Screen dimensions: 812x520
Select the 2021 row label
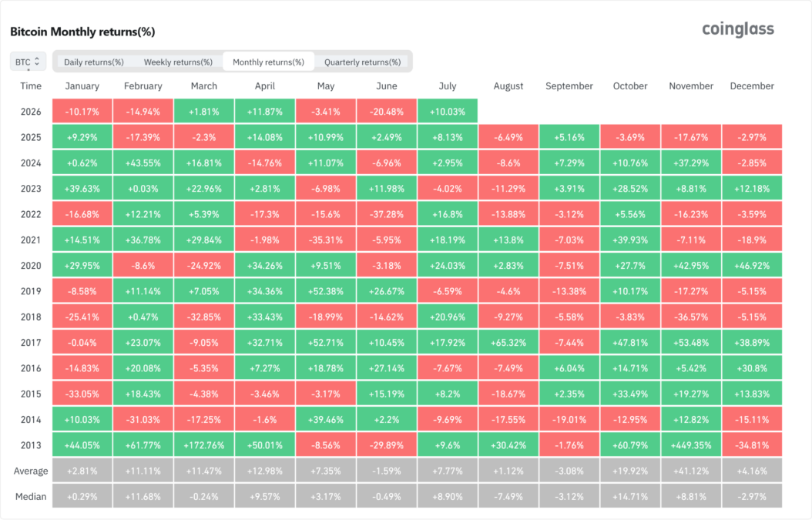pyautogui.click(x=31, y=240)
